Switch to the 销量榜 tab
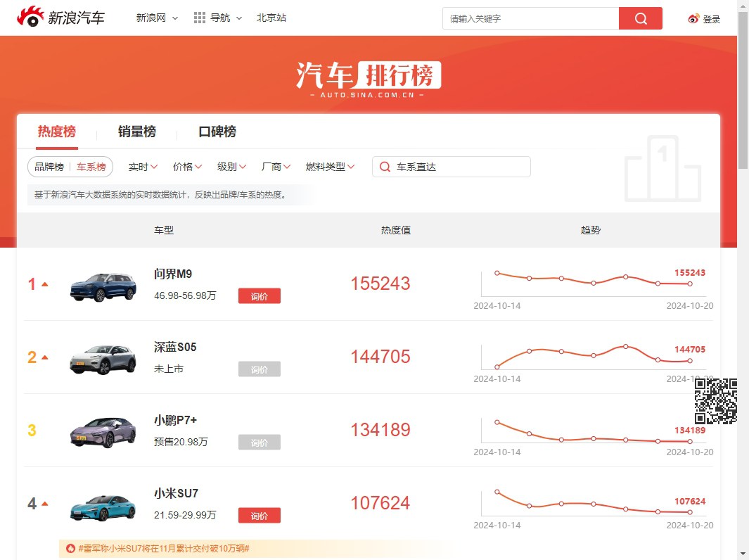The height and width of the screenshot is (560, 749). (137, 132)
